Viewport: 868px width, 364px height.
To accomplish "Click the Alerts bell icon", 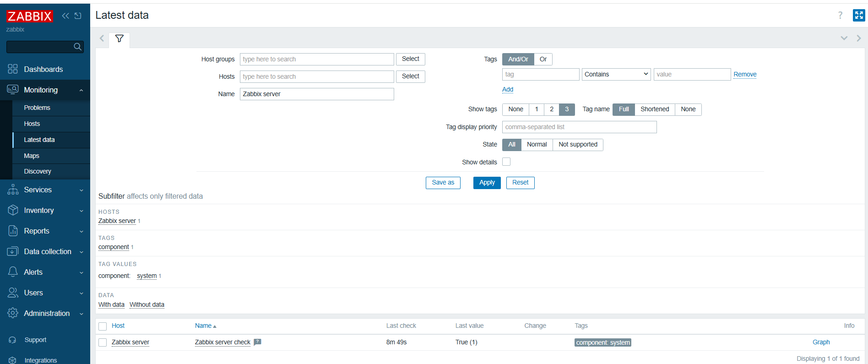I will [13, 272].
